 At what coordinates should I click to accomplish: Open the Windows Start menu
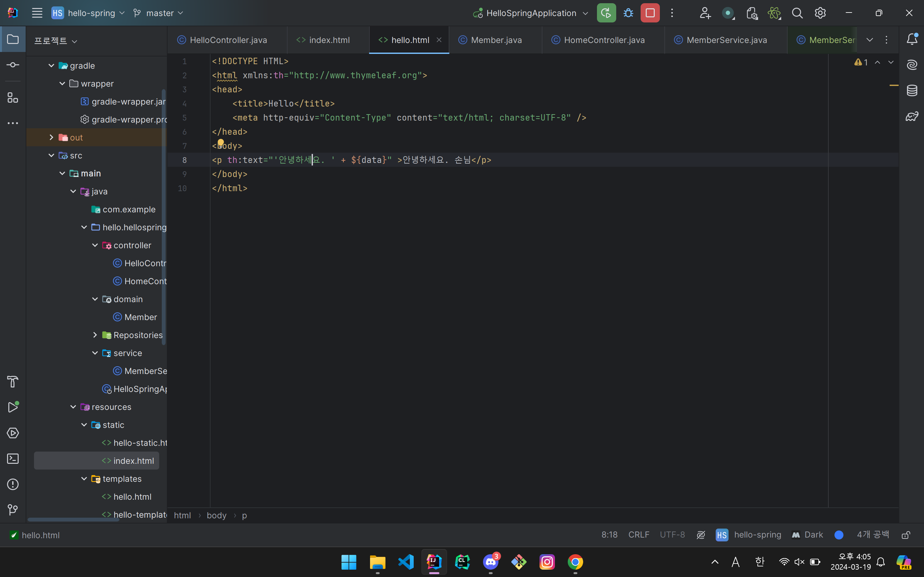[x=349, y=562]
